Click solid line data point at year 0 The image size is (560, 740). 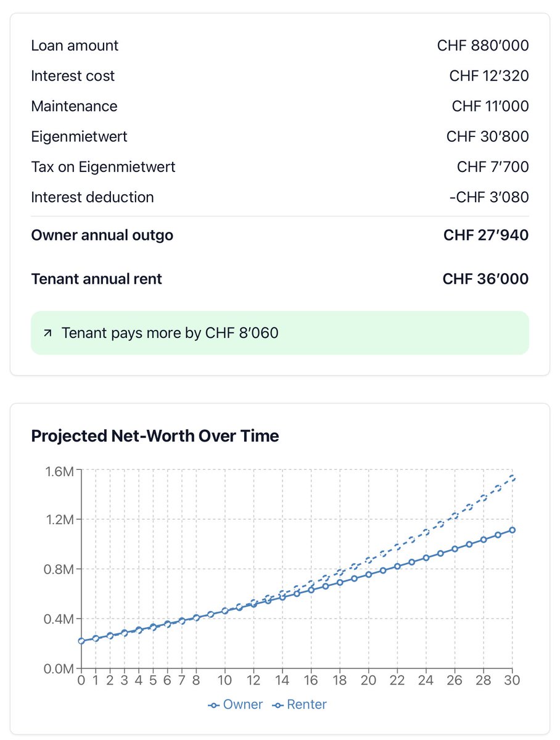tap(81, 641)
